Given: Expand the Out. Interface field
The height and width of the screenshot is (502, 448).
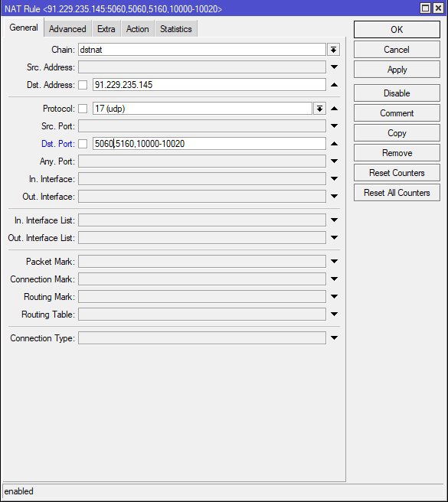Looking at the screenshot, I should (334, 196).
